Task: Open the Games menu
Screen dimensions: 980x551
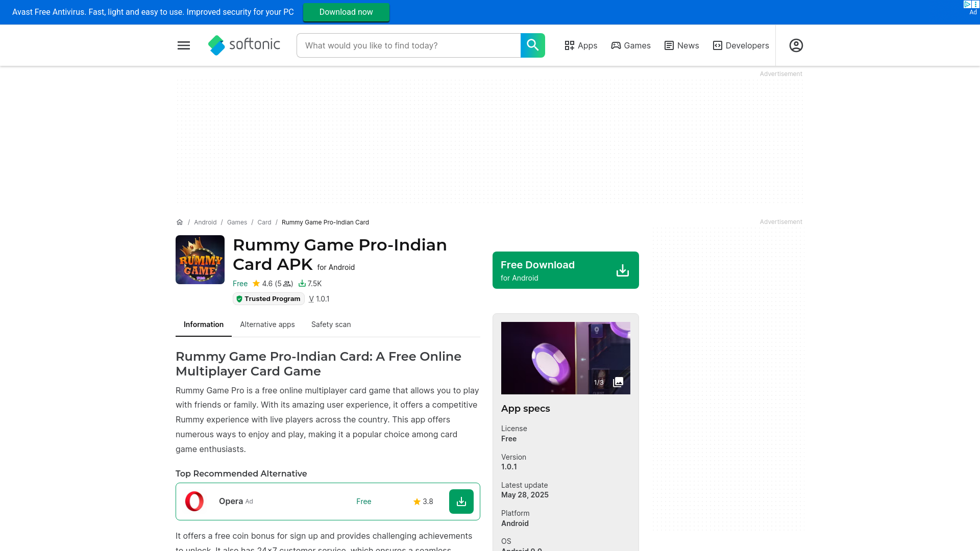Action: click(x=631, y=45)
